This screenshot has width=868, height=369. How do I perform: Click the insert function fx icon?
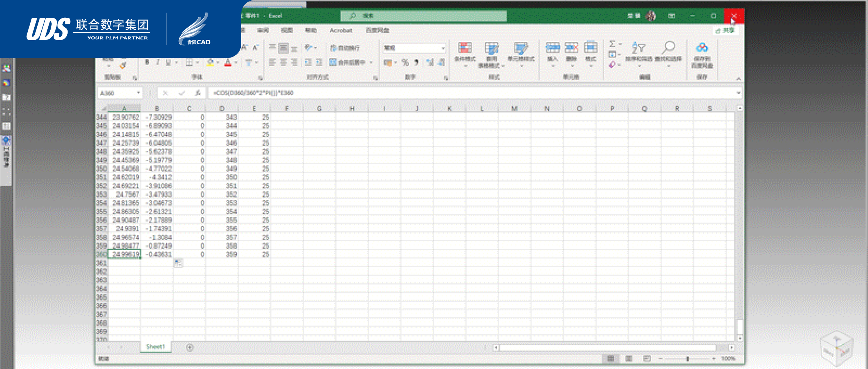pyautogui.click(x=198, y=93)
